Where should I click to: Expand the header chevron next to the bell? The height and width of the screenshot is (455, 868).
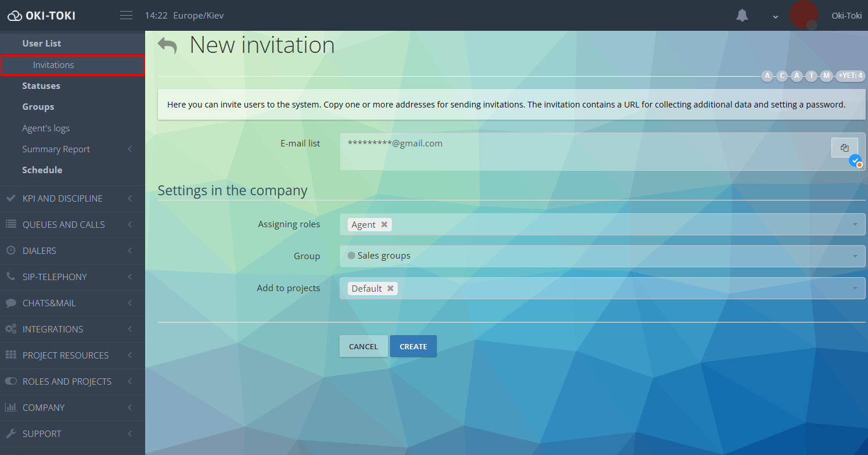(x=775, y=17)
